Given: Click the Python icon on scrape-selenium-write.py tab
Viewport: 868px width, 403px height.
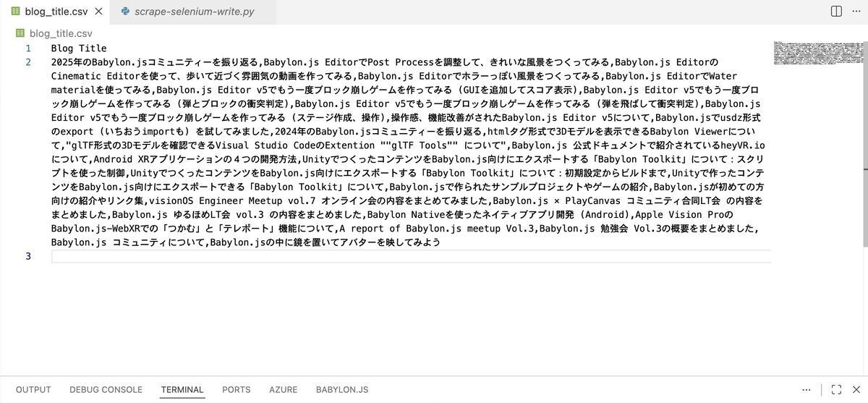Looking at the screenshot, I should [x=125, y=12].
